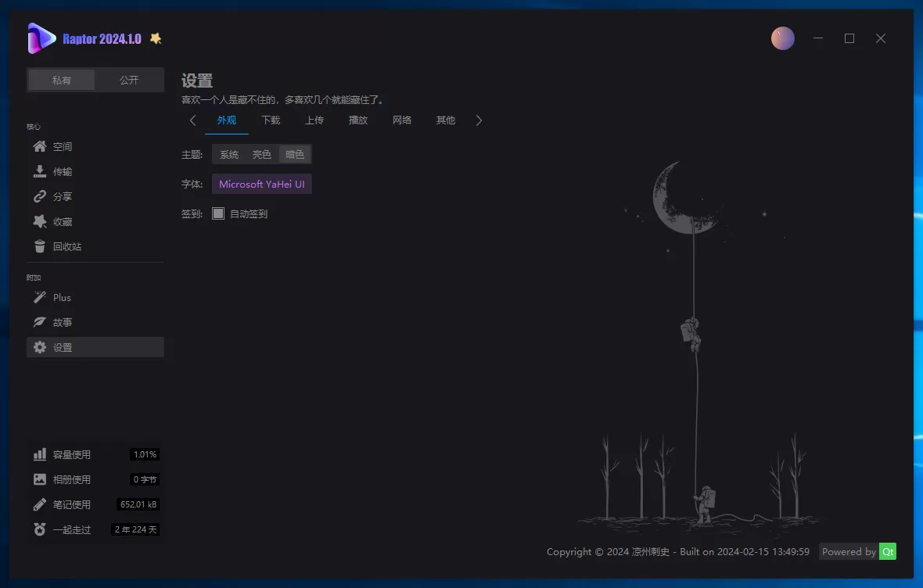Collapse settings tabs with the left chevron

(x=192, y=120)
